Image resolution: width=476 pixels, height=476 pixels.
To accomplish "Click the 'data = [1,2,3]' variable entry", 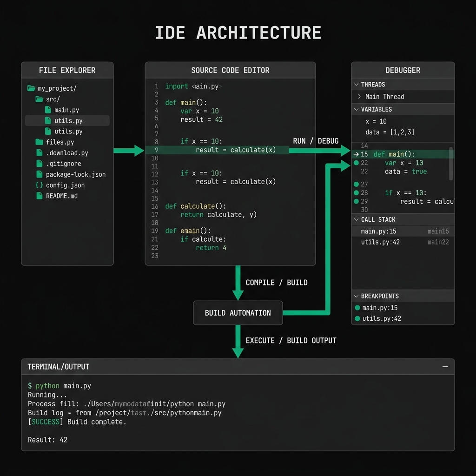I will [x=390, y=132].
